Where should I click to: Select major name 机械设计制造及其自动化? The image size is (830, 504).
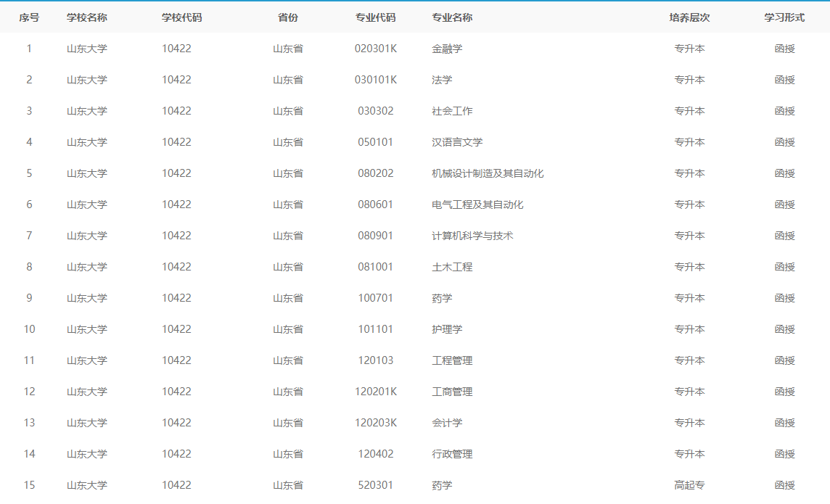pyautogui.click(x=488, y=173)
